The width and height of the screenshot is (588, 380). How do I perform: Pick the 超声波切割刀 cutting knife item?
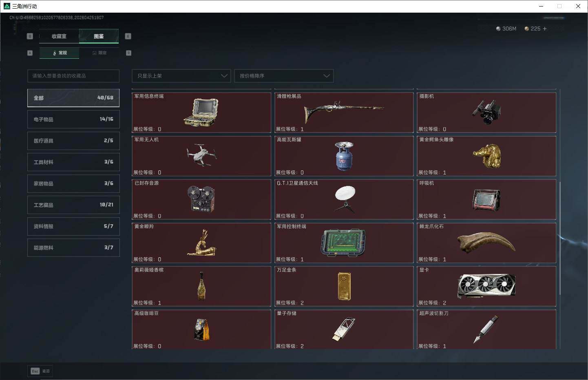[486, 329]
